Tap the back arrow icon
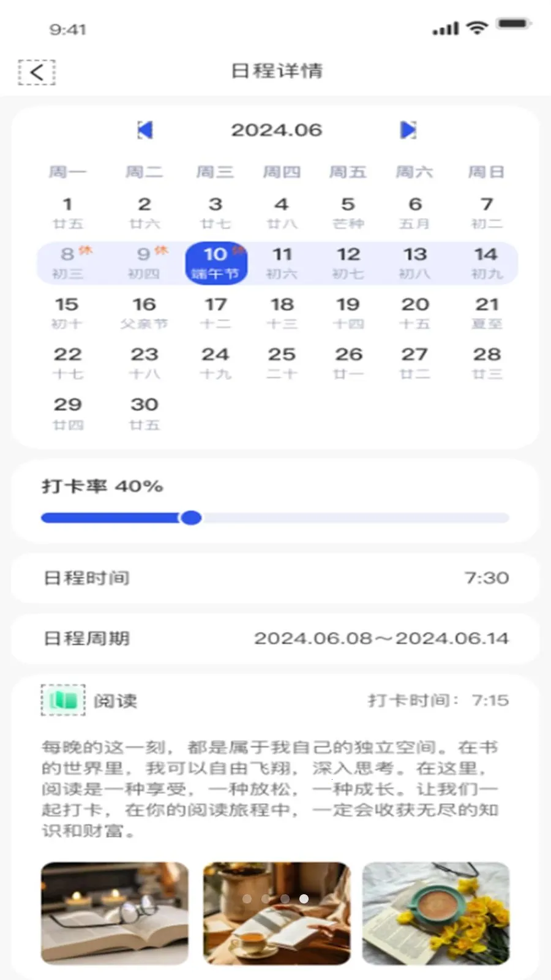 click(x=37, y=72)
